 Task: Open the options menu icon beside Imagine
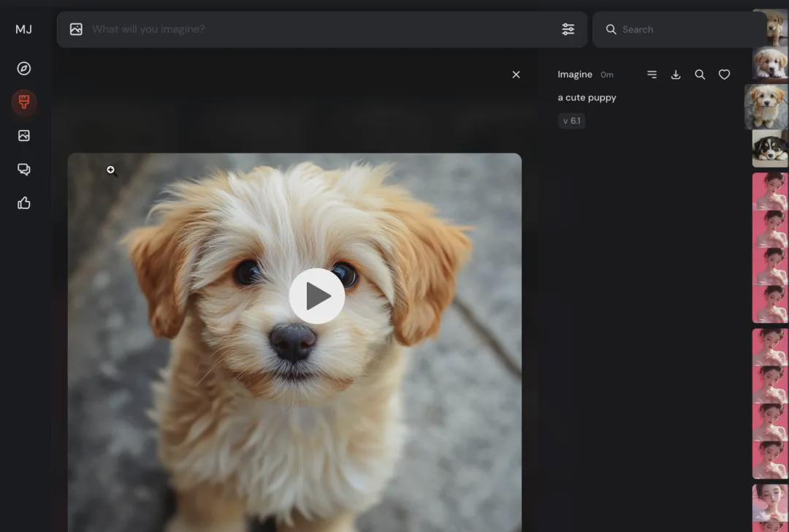pyautogui.click(x=652, y=75)
